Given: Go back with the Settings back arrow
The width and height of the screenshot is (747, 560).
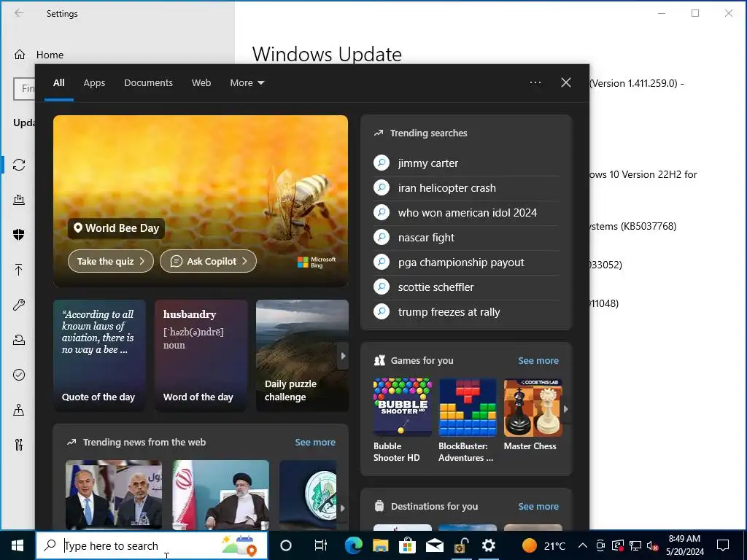Looking at the screenshot, I should (x=19, y=13).
